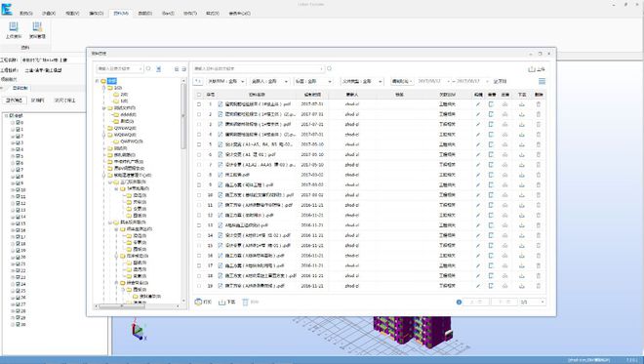Click the document view icon in row 7

(x=491, y=165)
